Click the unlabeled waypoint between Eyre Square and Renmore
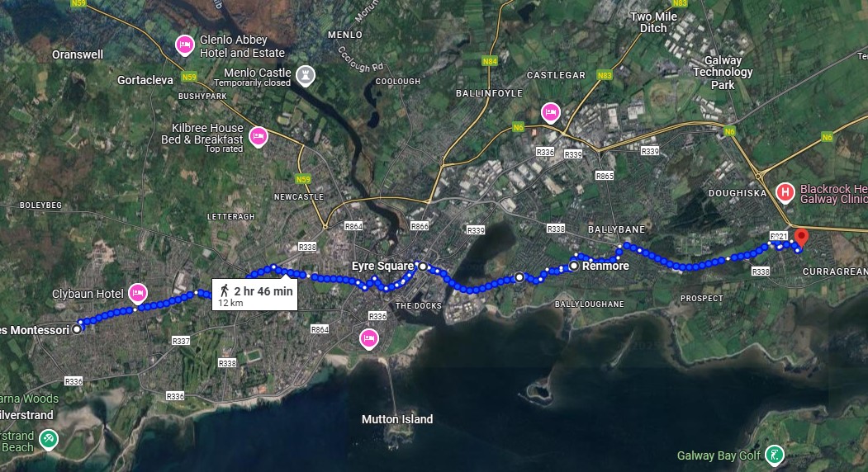Screen dimensions: 868x472 coord(519,277)
